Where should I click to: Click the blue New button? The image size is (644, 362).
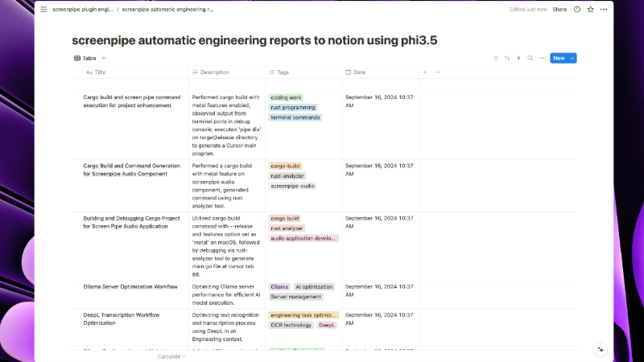pyautogui.click(x=559, y=58)
